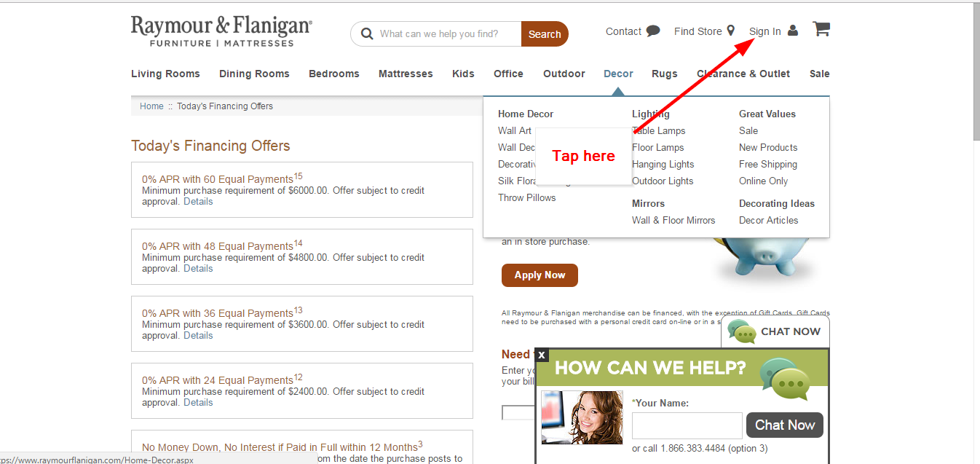This screenshot has height=464, width=980.
Task: Select Sale under Great Values
Action: point(748,130)
